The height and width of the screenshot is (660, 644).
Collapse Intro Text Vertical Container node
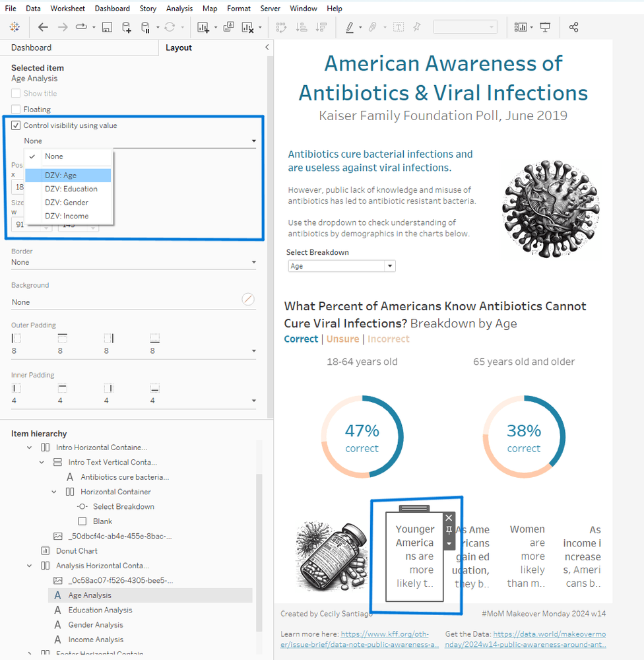(x=42, y=462)
